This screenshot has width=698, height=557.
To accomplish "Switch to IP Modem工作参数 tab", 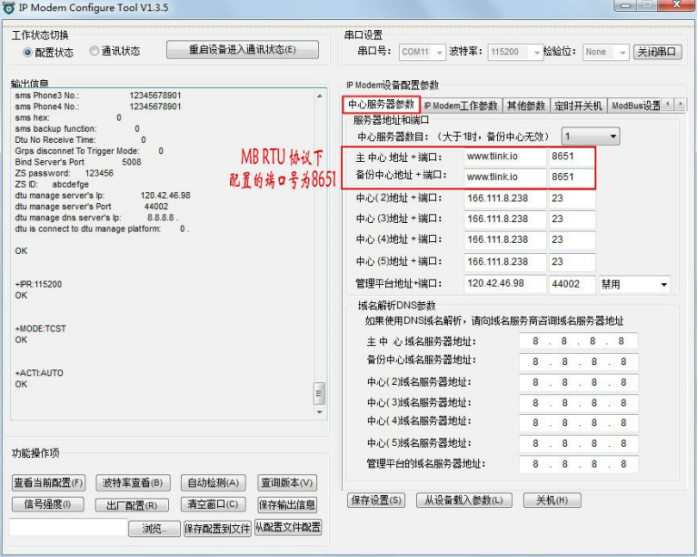I will click(460, 105).
